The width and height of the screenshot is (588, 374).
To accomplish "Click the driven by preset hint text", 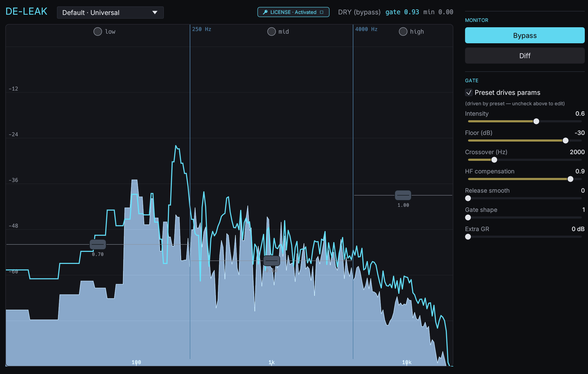I will pos(515,104).
